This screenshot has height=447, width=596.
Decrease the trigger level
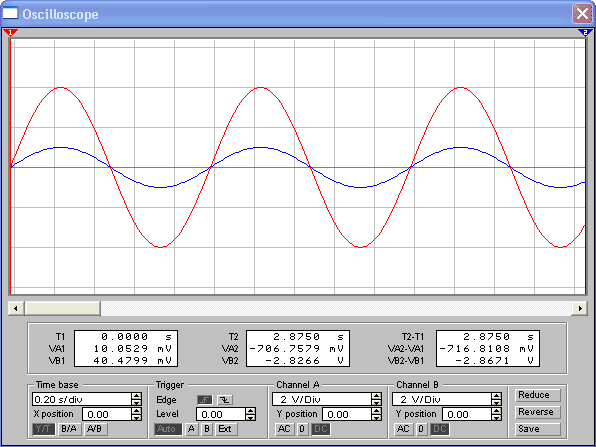(250, 417)
